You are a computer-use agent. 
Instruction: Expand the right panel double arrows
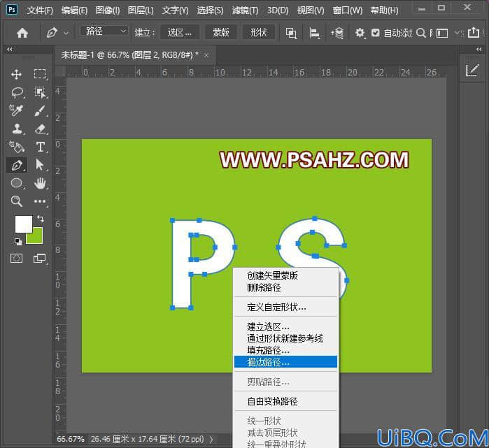[479, 49]
